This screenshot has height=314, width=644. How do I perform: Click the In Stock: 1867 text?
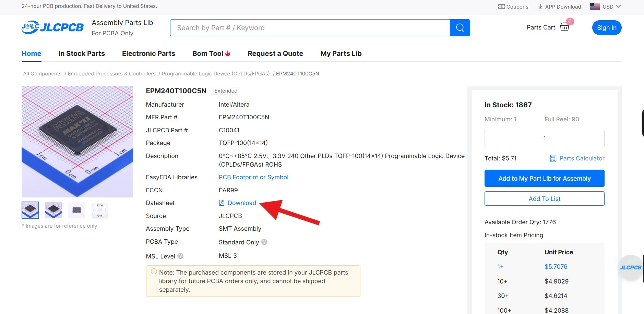508,105
